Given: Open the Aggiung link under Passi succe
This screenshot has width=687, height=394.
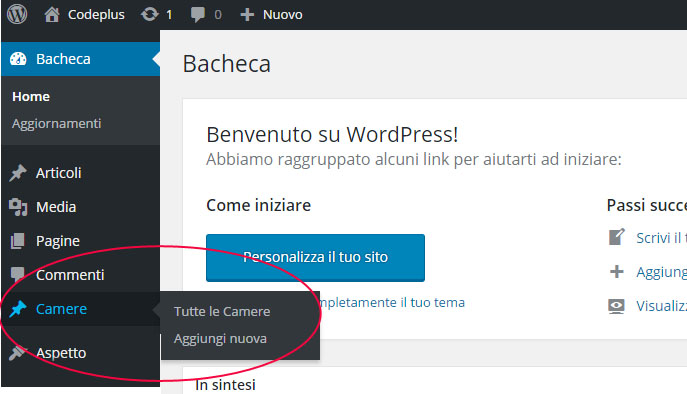Looking at the screenshot, I should coord(662,272).
